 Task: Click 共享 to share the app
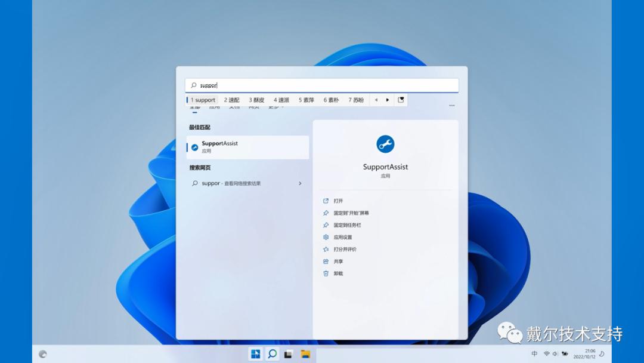(339, 262)
